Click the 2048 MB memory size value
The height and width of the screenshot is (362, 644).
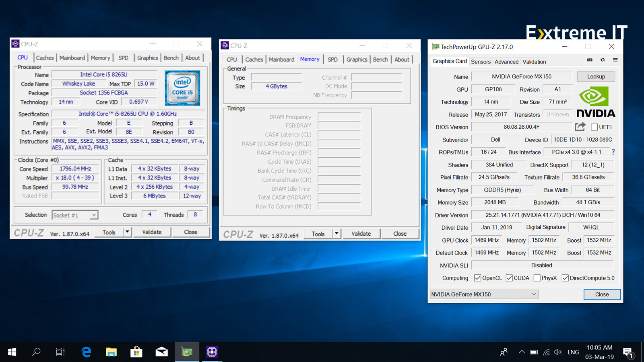tap(495, 202)
